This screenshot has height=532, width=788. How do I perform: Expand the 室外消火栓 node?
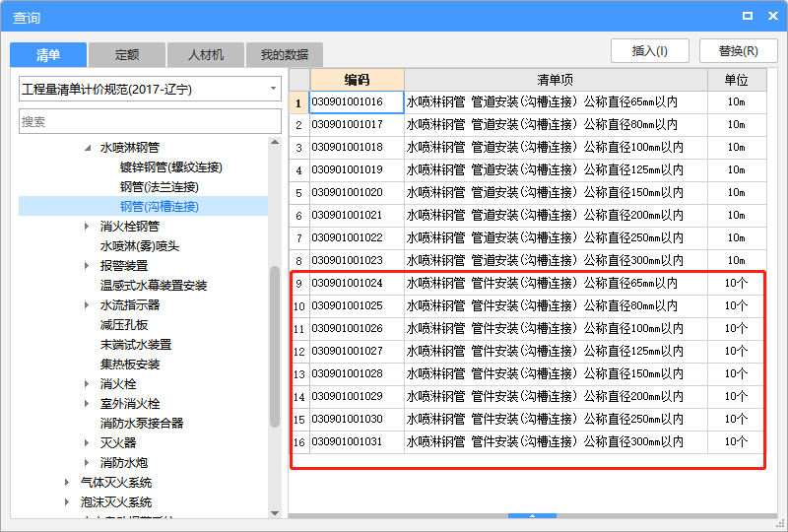(x=87, y=404)
